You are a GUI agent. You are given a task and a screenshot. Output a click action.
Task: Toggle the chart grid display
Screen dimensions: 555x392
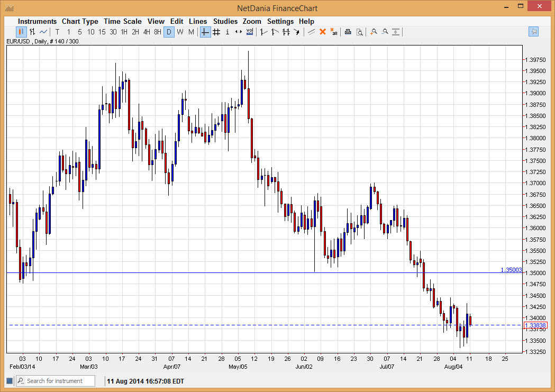point(216,32)
